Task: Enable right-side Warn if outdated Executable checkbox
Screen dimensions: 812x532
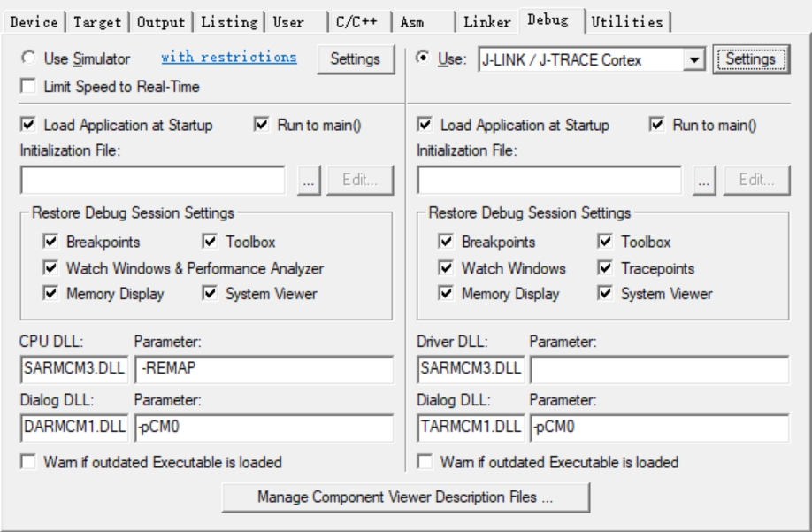Action: point(425,462)
